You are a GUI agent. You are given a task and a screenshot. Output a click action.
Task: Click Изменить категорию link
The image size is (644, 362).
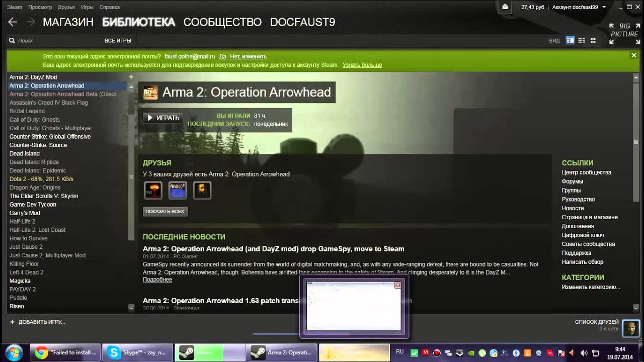point(591,287)
